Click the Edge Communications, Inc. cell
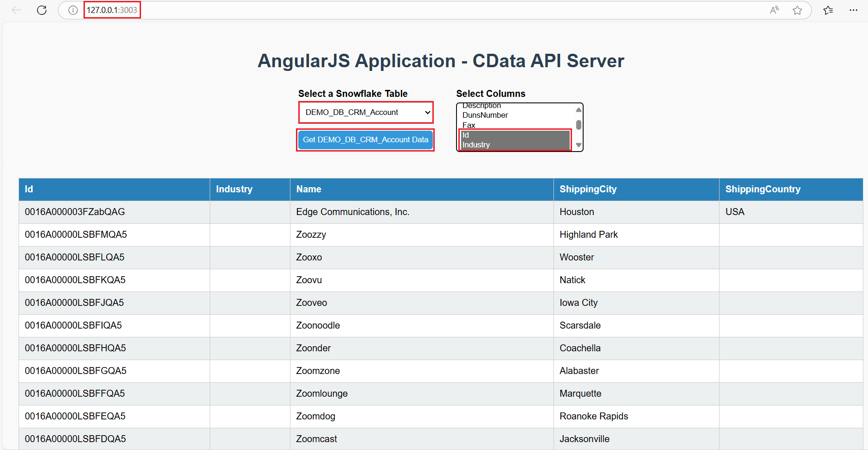Viewport: 868px width, 450px height. (353, 212)
